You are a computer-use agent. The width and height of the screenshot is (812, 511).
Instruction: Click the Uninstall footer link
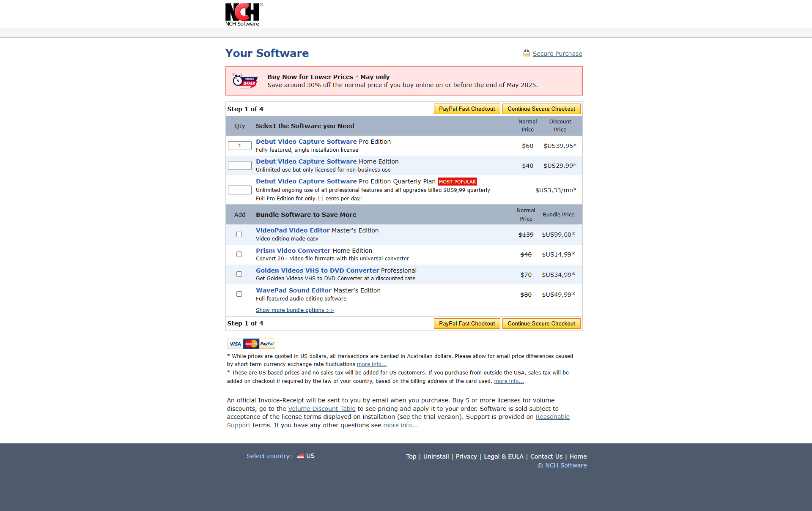(x=436, y=456)
